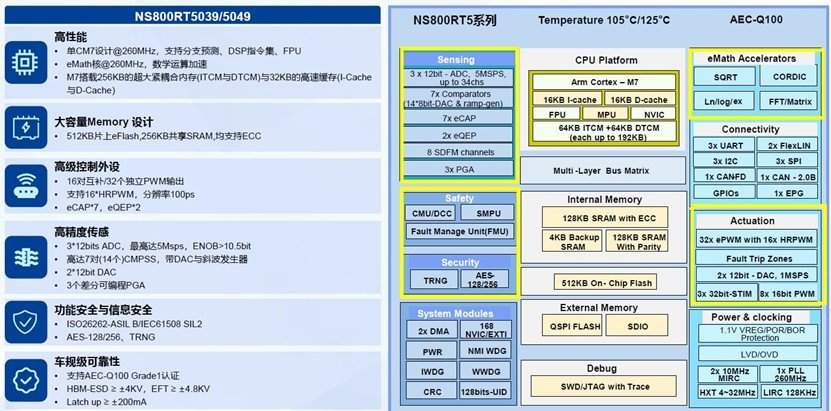
Task: Select the CORDIC accelerator box
Action: point(787,77)
